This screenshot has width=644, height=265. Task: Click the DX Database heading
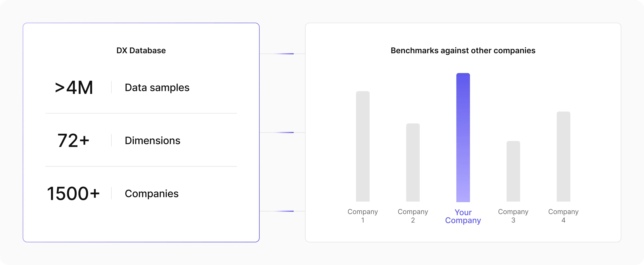pos(141,50)
